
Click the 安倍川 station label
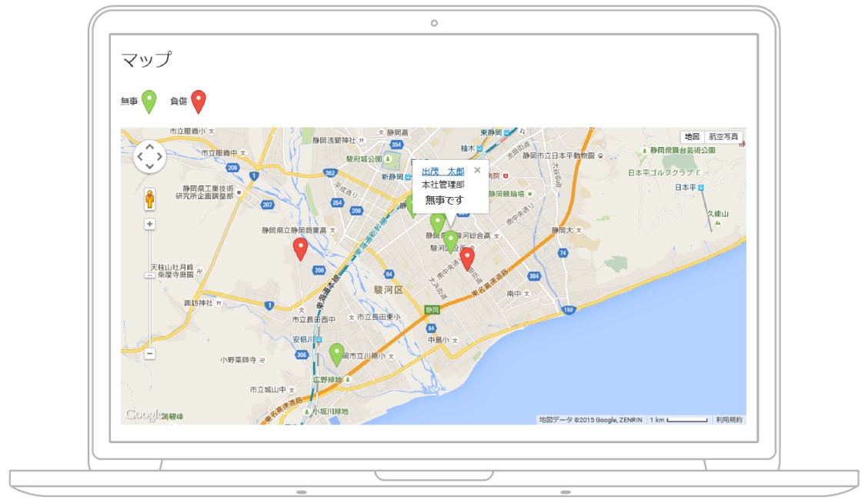click(303, 339)
